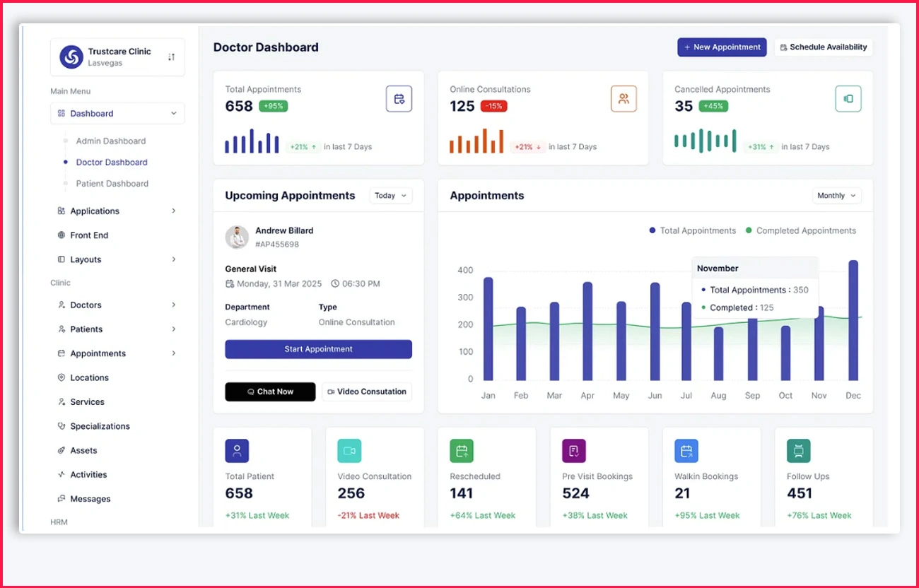919x588 pixels.
Task: Open the Doctors menu entry
Action: 86,305
